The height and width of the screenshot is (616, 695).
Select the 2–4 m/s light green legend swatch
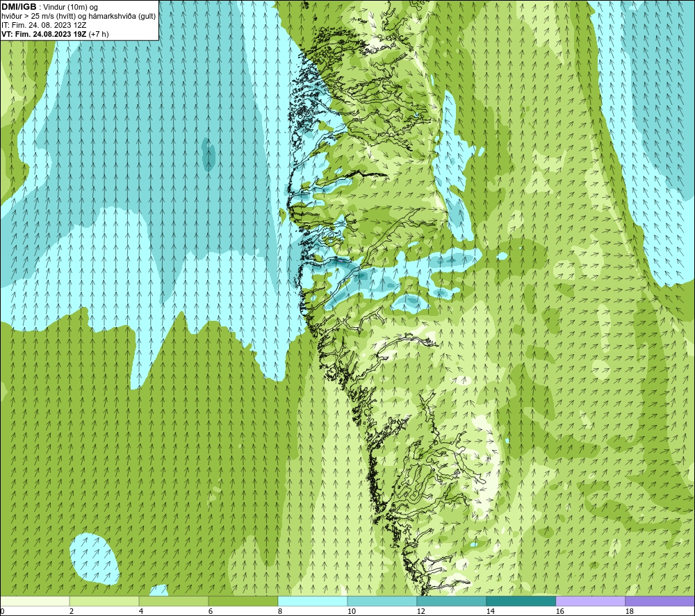click(x=104, y=601)
